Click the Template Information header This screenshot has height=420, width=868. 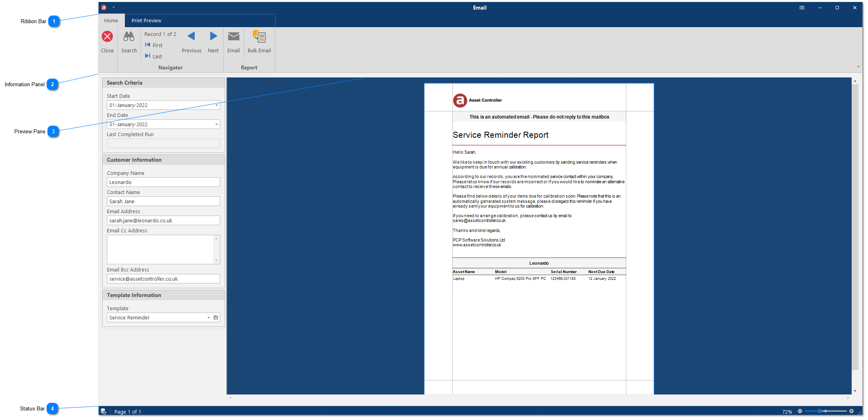[x=164, y=295]
